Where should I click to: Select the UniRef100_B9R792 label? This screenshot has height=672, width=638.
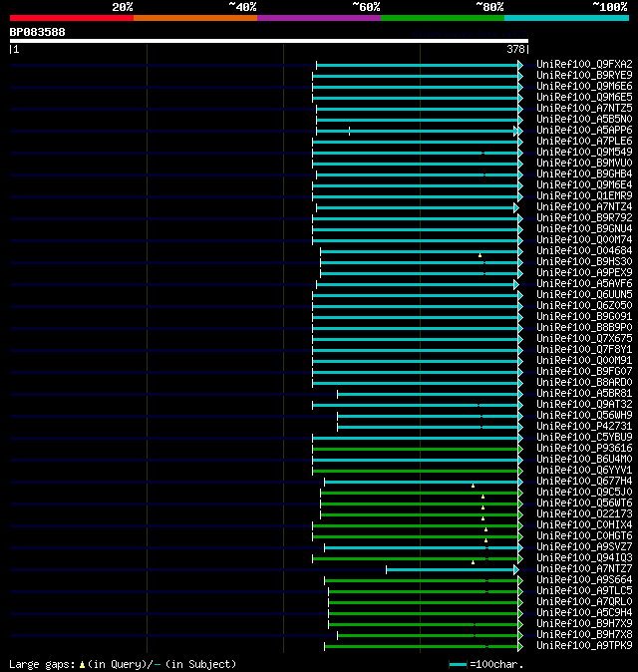pos(584,217)
